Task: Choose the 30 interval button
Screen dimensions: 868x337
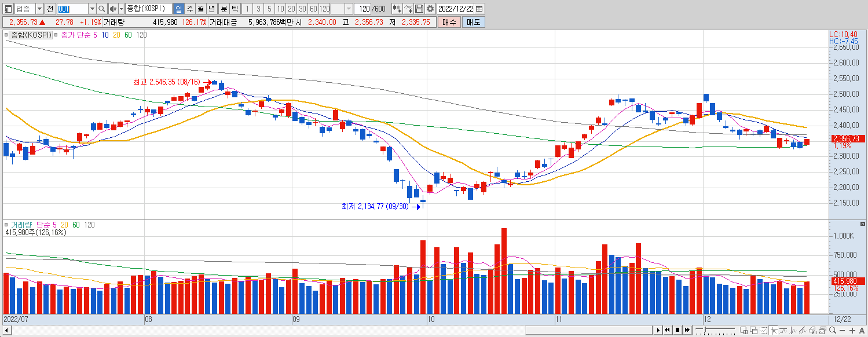Action: 302,9
